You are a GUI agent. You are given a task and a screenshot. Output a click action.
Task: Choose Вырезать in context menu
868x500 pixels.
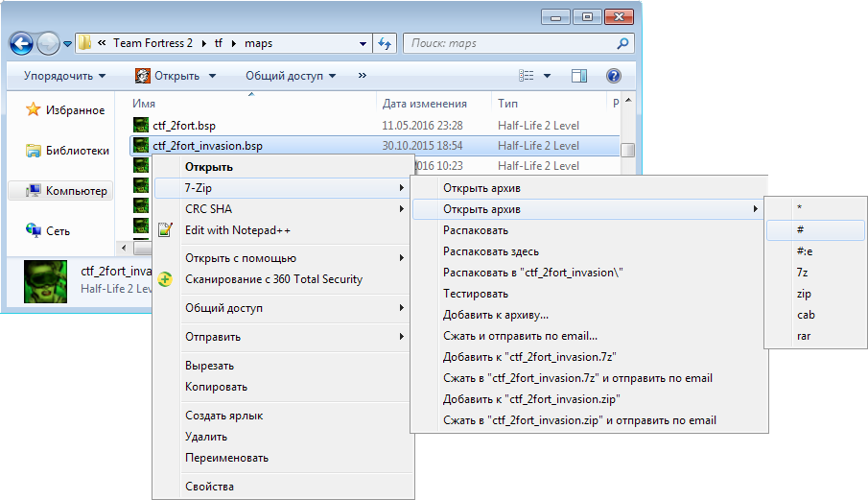click(x=282, y=366)
